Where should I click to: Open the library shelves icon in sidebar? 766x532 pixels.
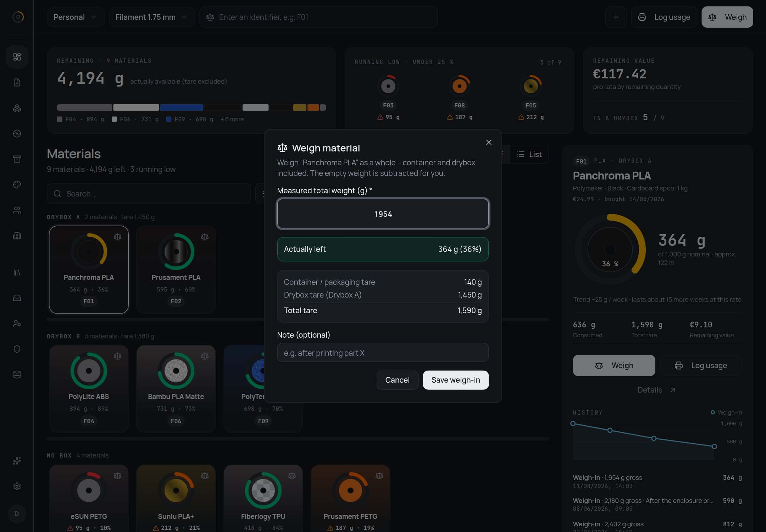(17, 272)
